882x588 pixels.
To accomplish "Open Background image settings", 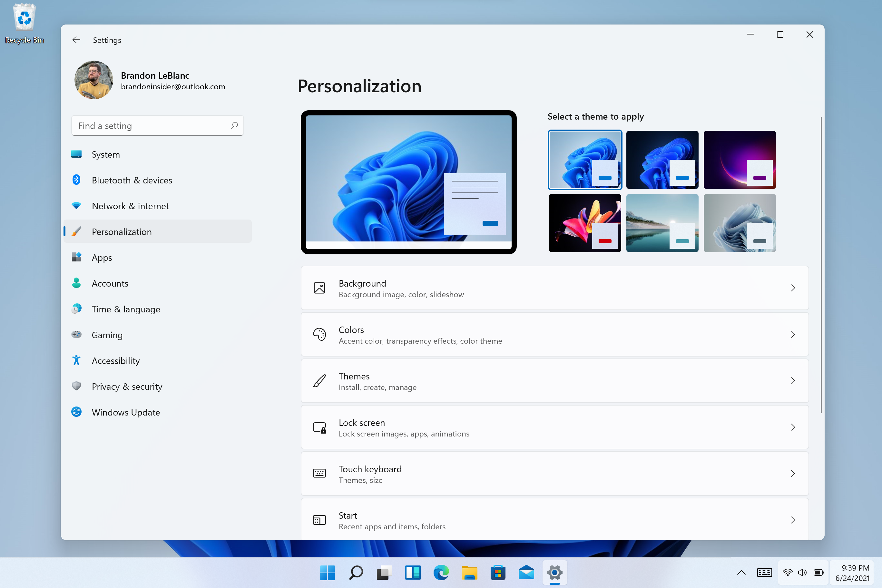I will coord(554,288).
